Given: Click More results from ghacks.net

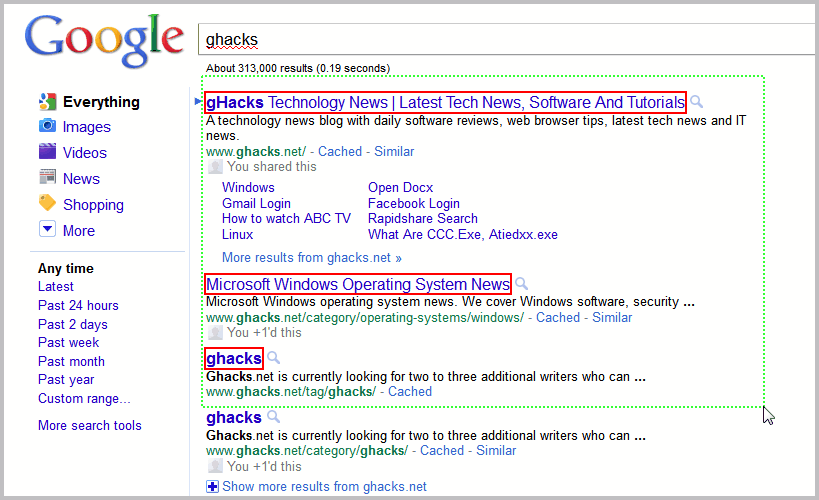Looking at the screenshot, I should point(312,258).
